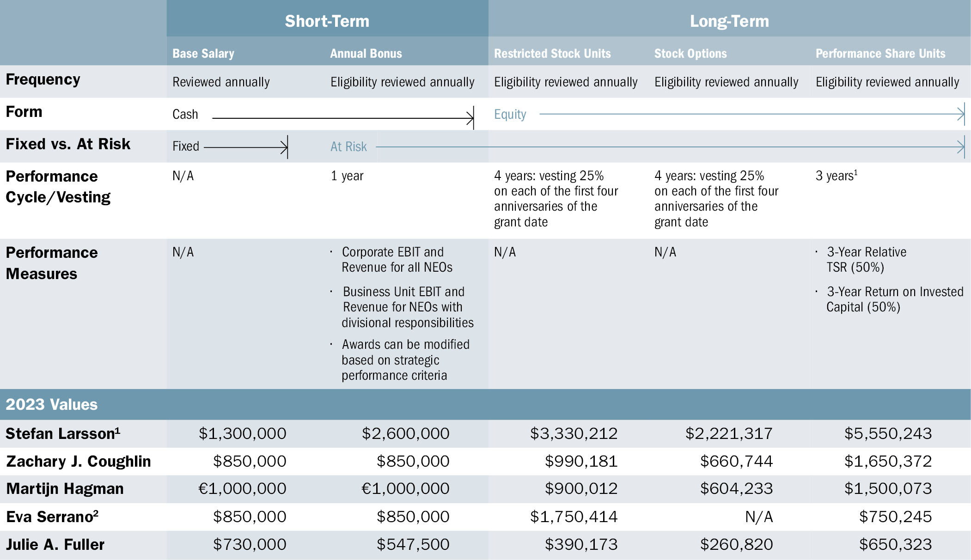
Task: Click Zachary J. Coughlin's name
Action: pyautogui.click(x=79, y=461)
